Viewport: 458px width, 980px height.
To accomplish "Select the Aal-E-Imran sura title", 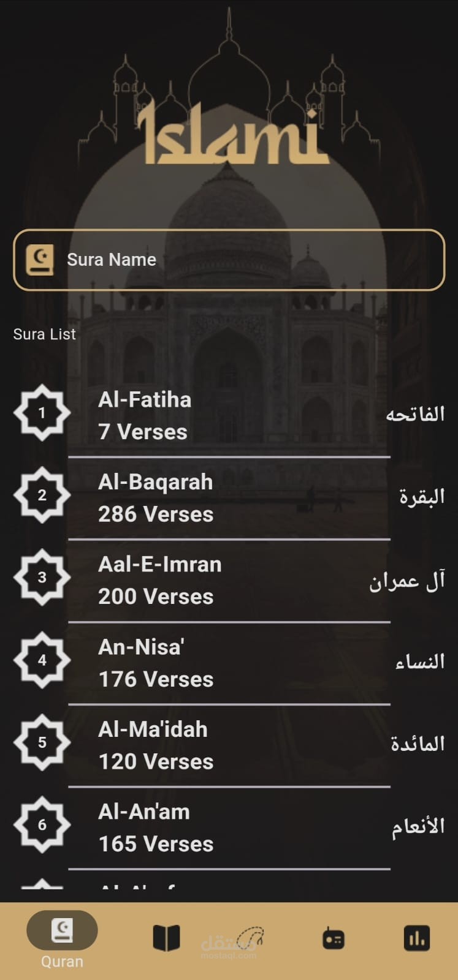I will 159,565.
